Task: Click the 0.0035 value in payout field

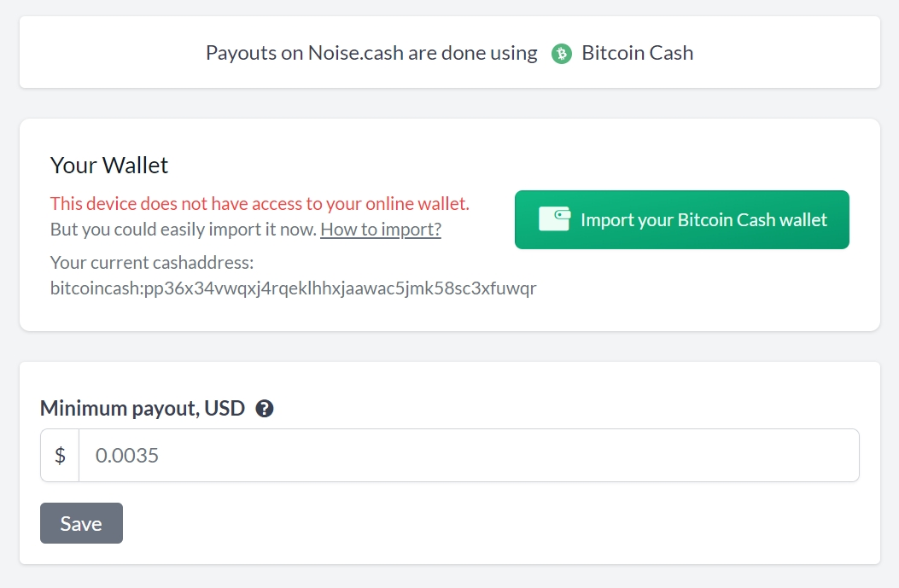Action: (x=126, y=455)
